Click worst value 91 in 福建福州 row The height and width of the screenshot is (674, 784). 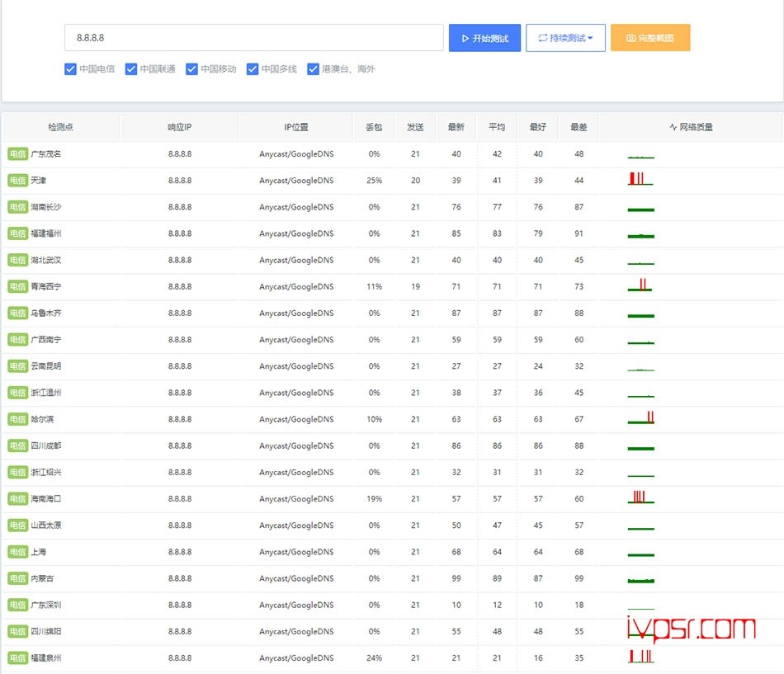579,233
